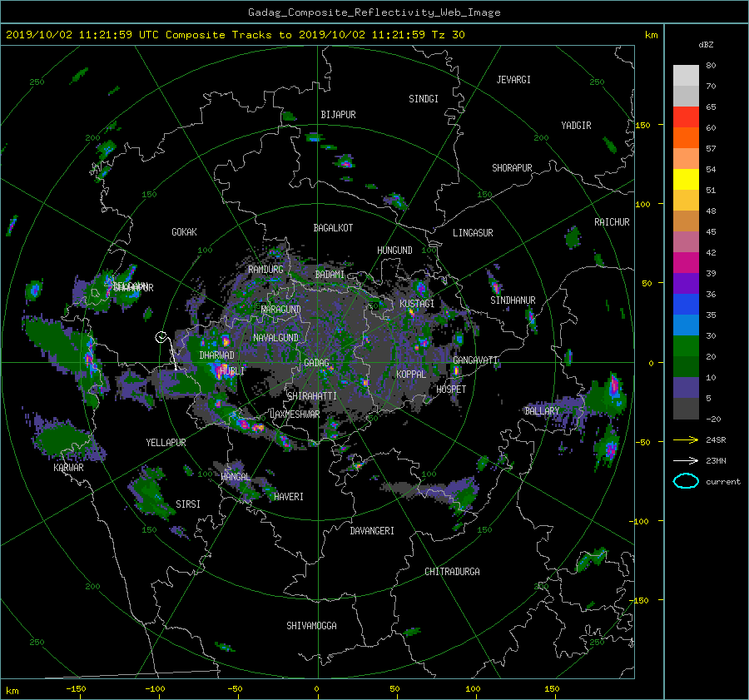Click the NAVALGUND city label
Screen dimensions: 749x700
(x=275, y=338)
